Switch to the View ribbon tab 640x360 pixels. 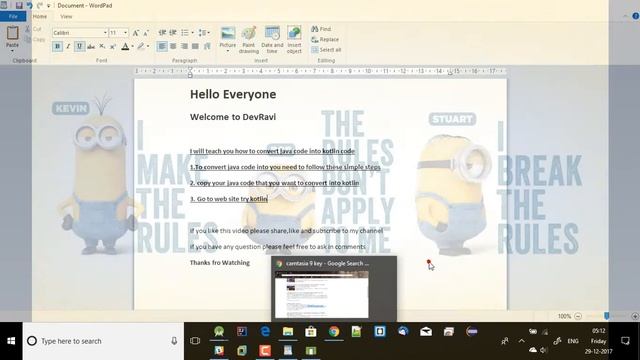click(66, 16)
